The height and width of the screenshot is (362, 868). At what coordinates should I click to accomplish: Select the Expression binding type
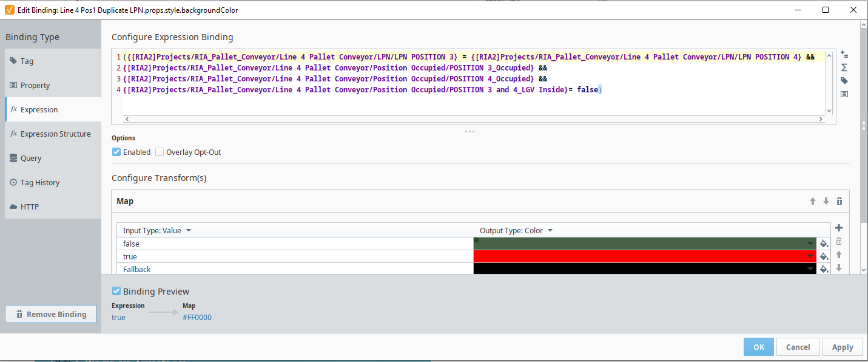pos(53,109)
